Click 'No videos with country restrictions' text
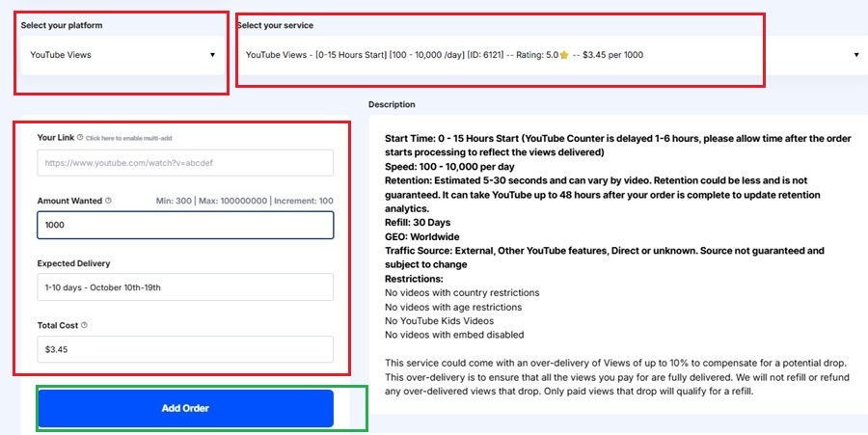 coord(462,293)
